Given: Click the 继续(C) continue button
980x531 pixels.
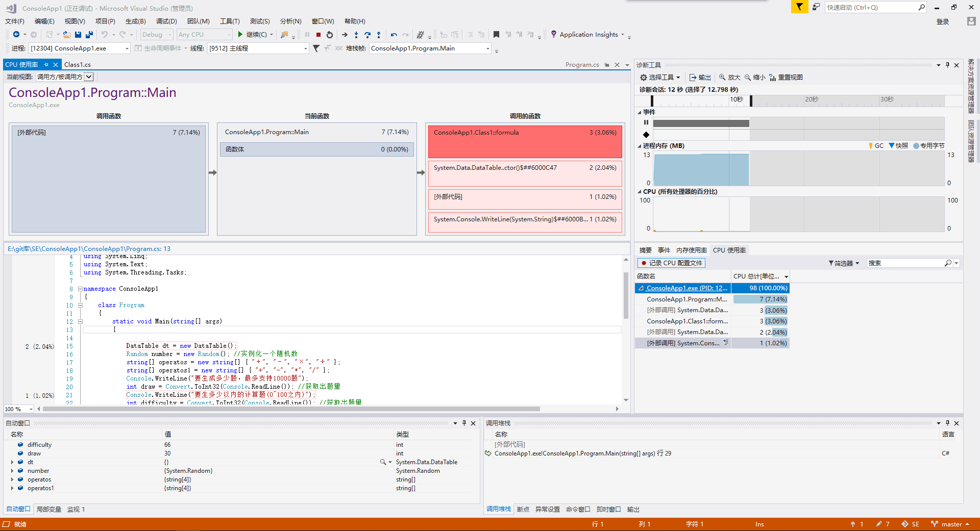Looking at the screenshot, I should point(252,35).
